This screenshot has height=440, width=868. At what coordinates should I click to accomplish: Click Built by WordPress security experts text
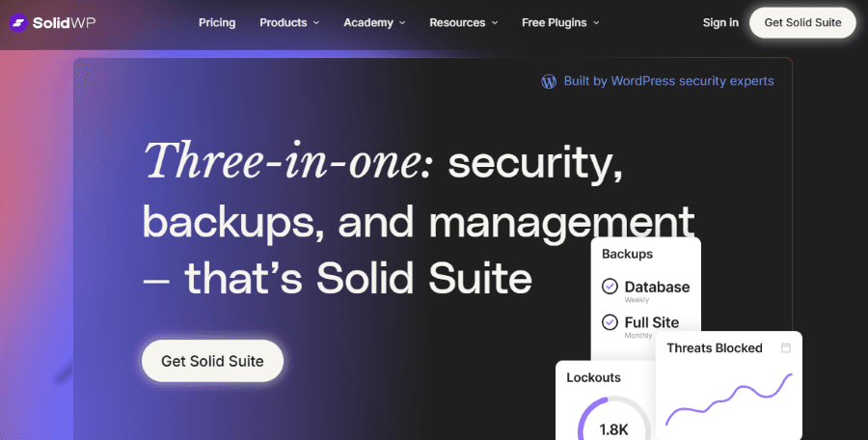(x=668, y=81)
